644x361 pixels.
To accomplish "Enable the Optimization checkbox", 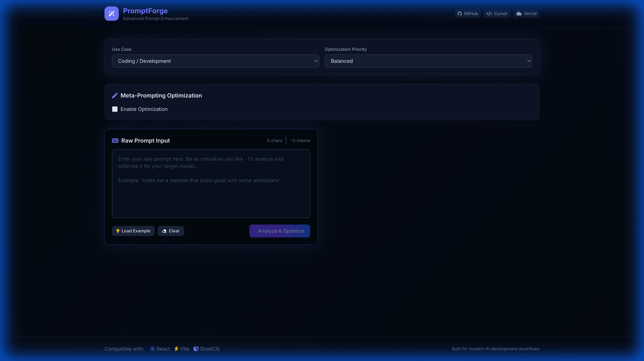I will pos(115,109).
